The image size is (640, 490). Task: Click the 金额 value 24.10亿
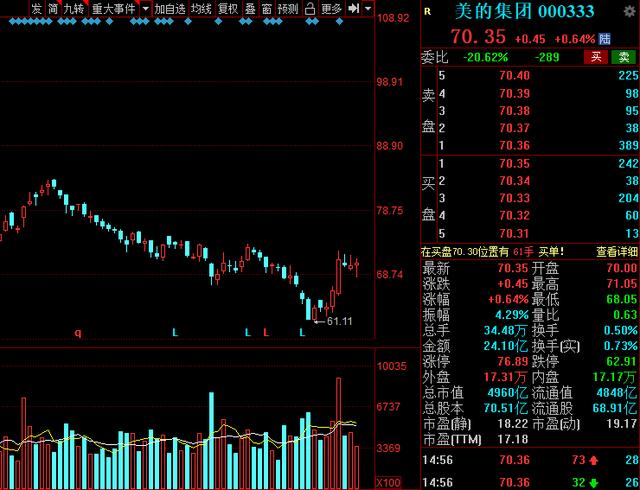pyautogui.click(x=506, y=346)
